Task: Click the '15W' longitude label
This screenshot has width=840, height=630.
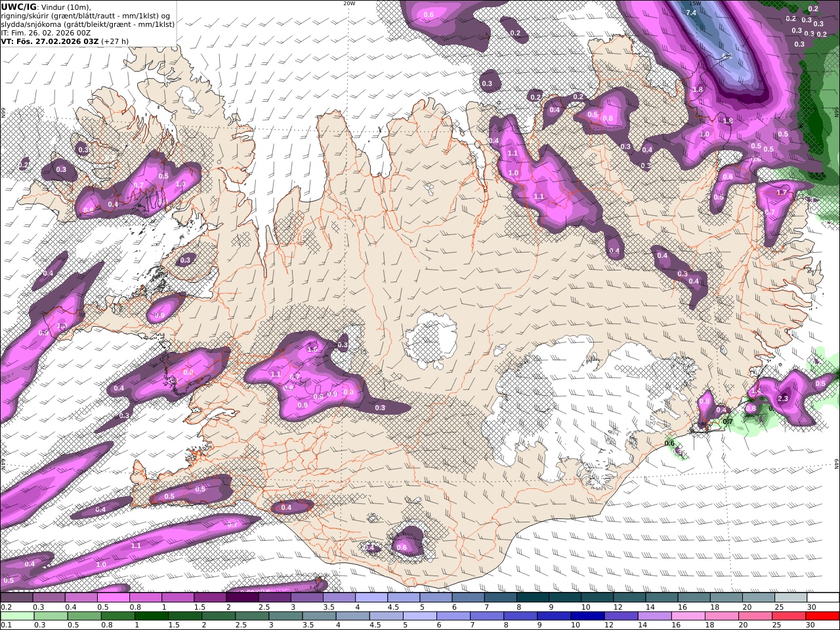Action: [x=695, y=3]
